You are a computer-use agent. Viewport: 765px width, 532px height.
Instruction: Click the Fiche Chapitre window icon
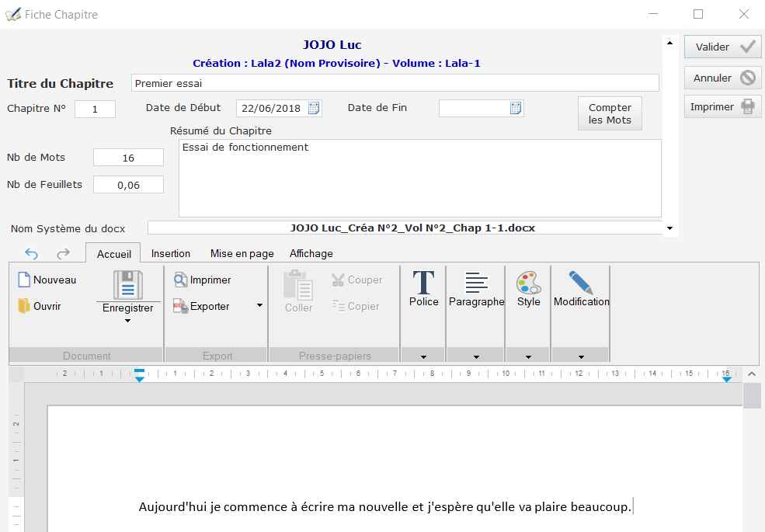pyautogui.click(x=13, y=14)
